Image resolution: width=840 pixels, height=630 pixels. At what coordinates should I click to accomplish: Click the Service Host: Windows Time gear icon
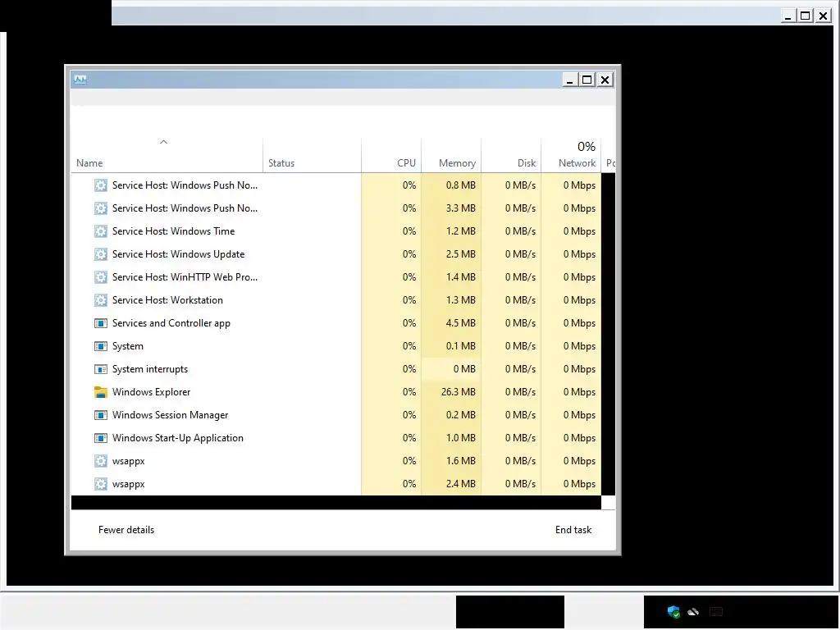point(100,231)
